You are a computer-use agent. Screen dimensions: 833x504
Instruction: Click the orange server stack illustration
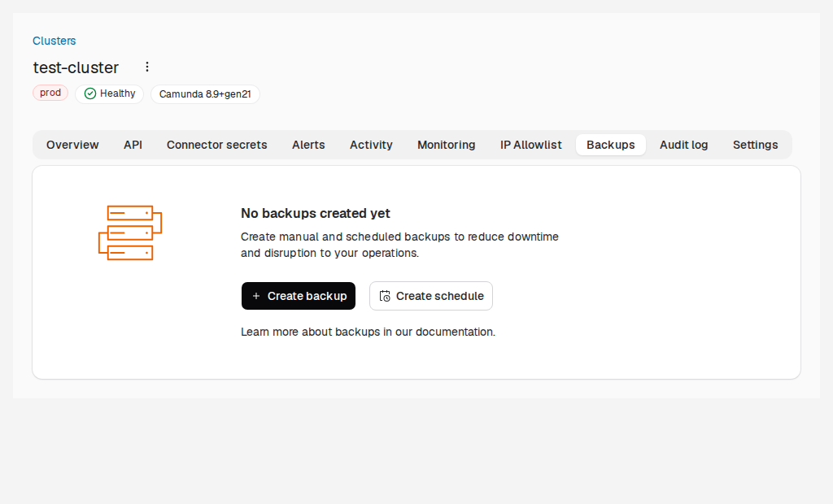(130, 232)
